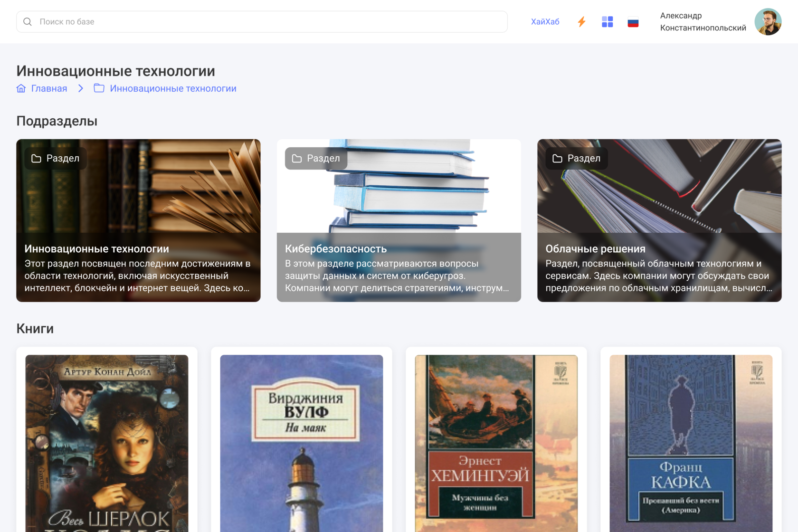Screen dimensions: 798x532
Task: Open the Шерлок Холмс book cover
Action: [x=107, y=443]
